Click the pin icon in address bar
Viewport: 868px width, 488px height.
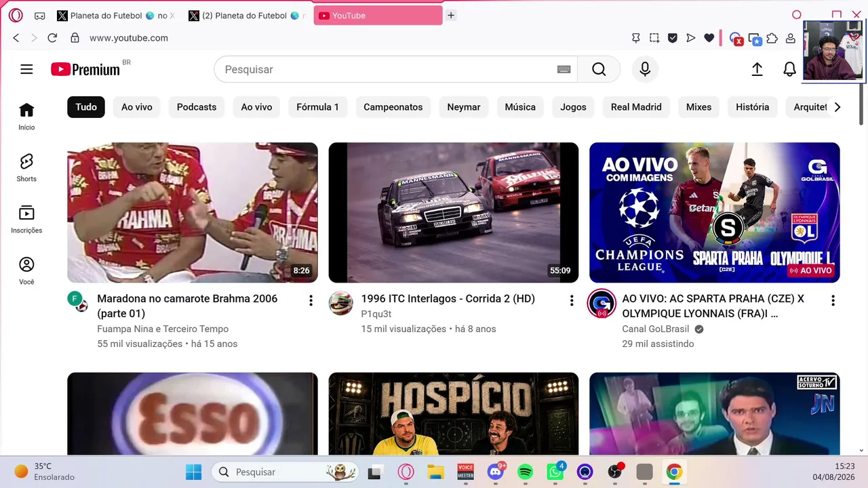(x=635, y=38)
